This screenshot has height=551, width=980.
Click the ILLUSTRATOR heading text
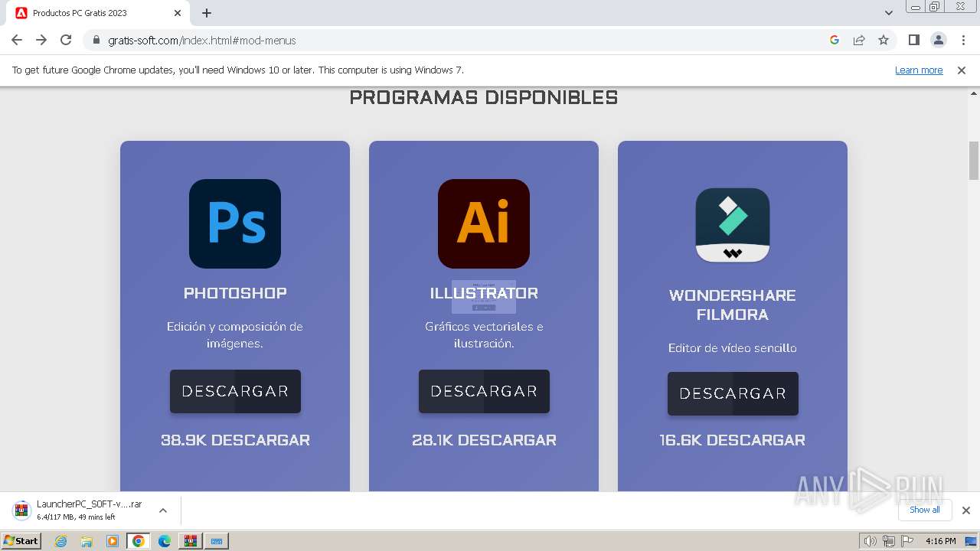pyautogui.click(x=484, y=293)
